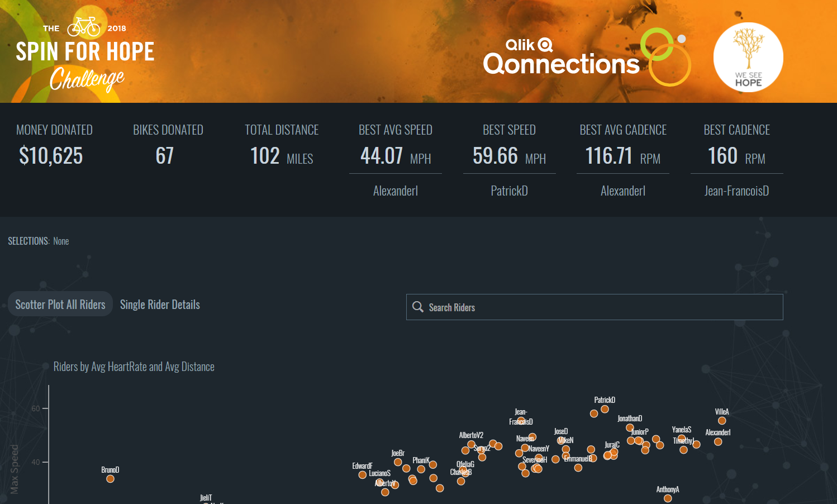Select rider PatrickD under Best Speed
This screenshot has height=504, width=837.
509,191
